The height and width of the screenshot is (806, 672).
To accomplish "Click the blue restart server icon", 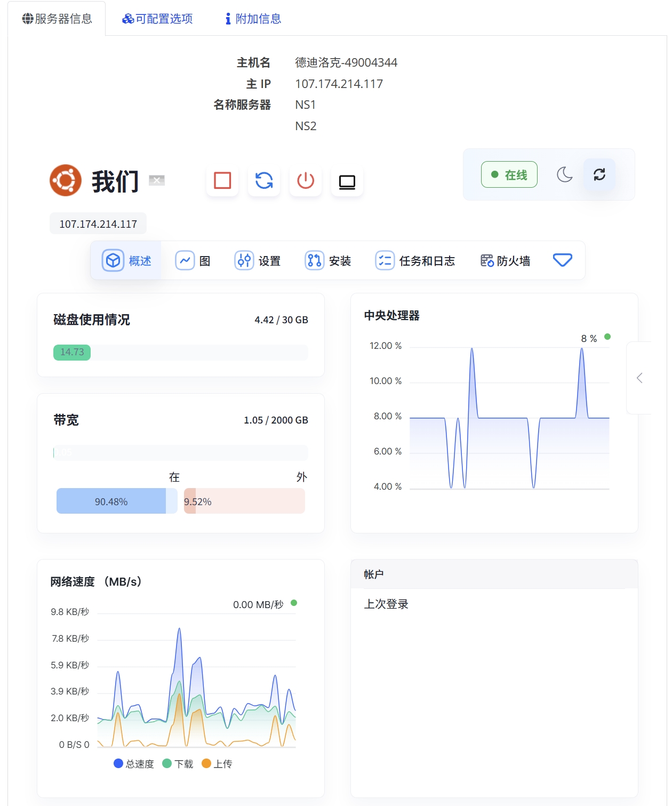I will 264,181.
